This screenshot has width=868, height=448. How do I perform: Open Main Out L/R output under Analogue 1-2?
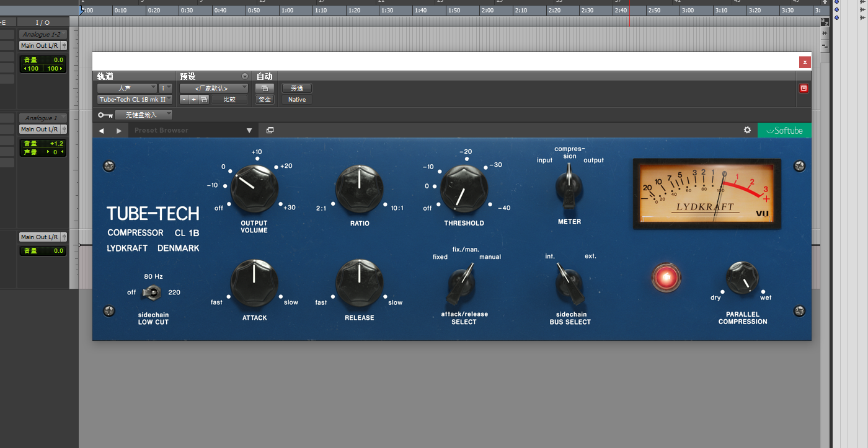click(x=40, y=46)
